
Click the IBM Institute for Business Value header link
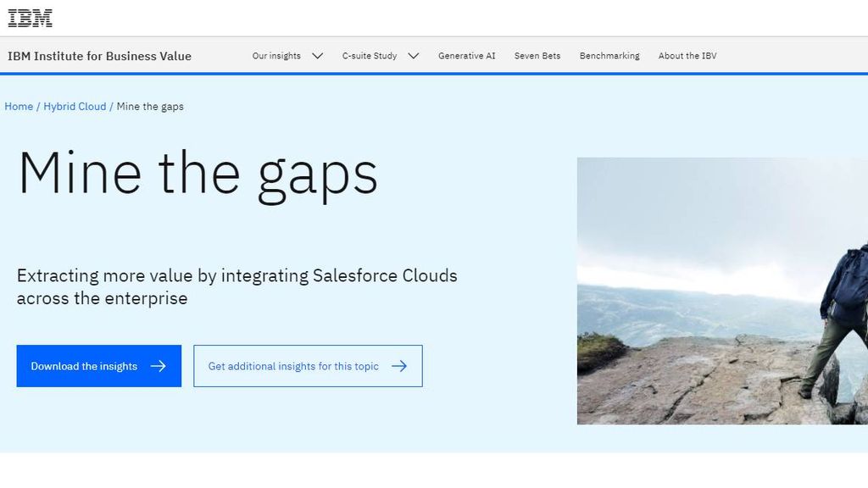(x=99, y=56)
